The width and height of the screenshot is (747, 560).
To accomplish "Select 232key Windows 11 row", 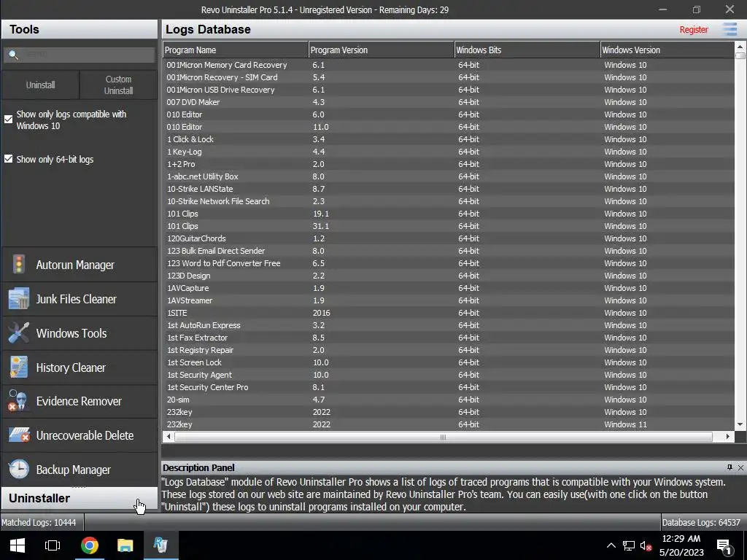I will [449, 424].
